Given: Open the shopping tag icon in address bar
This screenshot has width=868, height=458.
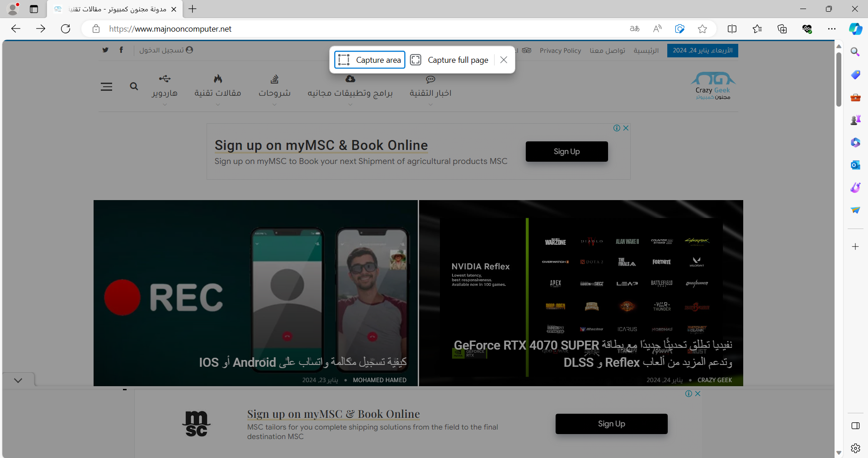Looking at the screenshot, I should click(x=679, y=29).
